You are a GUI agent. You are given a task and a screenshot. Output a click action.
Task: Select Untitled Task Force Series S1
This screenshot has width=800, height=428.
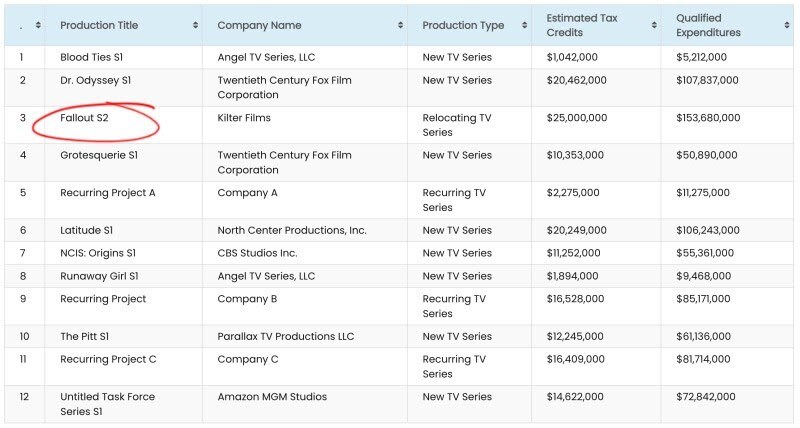[107, 404]
